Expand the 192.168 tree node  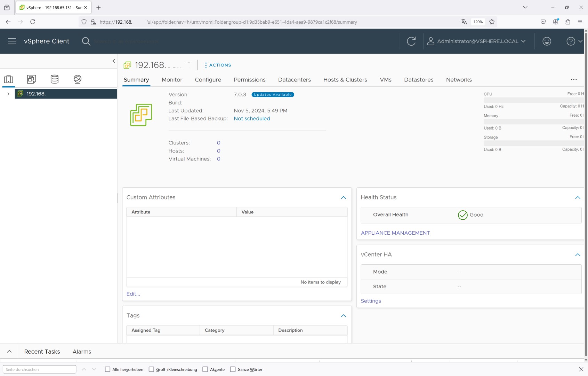point(8,94)
